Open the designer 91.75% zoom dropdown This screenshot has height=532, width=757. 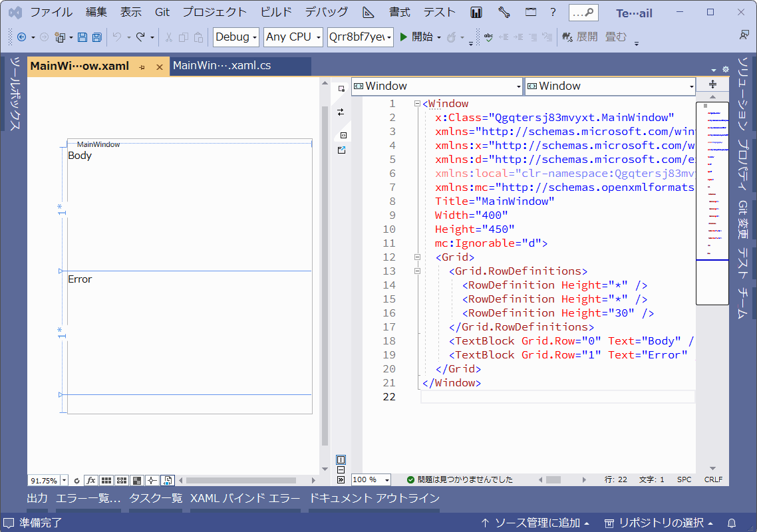click(64, 480)
